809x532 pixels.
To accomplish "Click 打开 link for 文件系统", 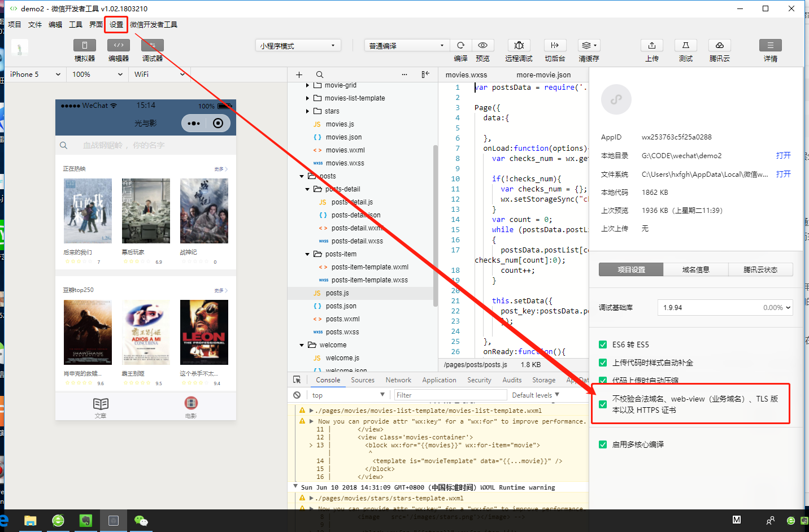I will [783, 174].
